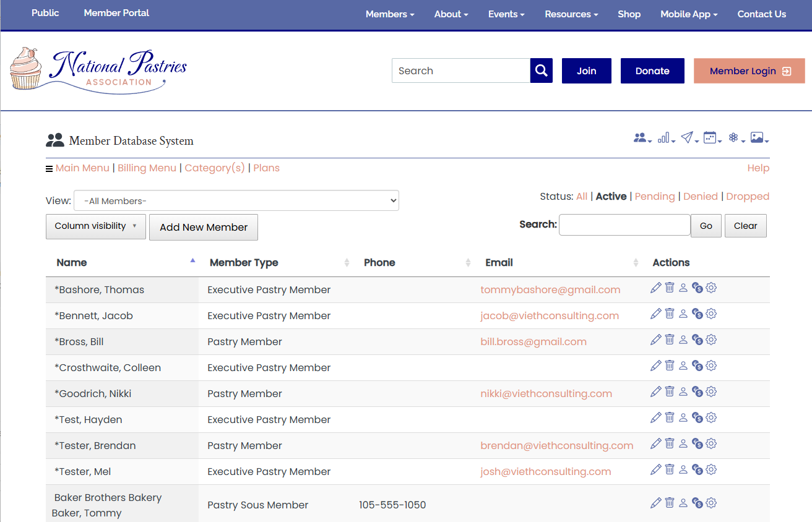Screen dimensions: 812x522
Task: Show only Dropped members
Action: 748,196
